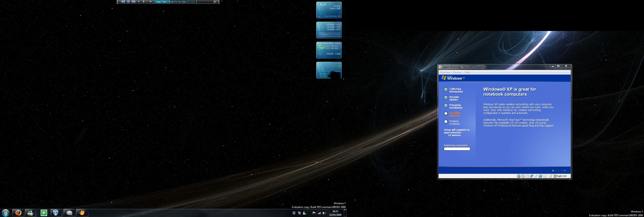Screen dimensions: 644x217
Task: Click the VirtualBox mouse capture indicator
Action: 550,176
